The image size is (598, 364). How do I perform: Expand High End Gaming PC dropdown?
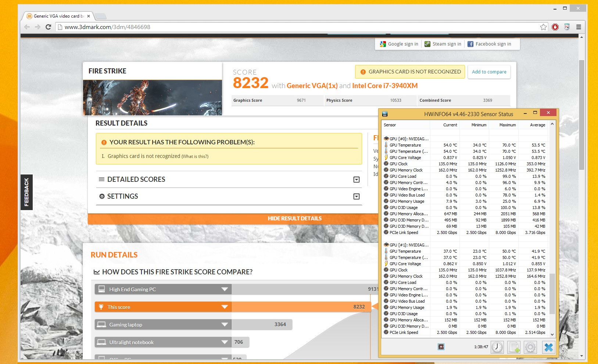point(225,289)
